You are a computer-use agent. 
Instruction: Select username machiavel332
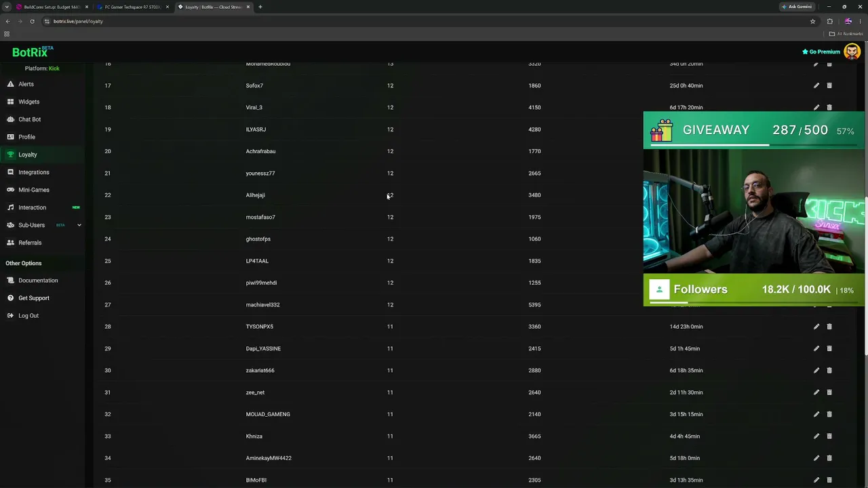(262, 304)
